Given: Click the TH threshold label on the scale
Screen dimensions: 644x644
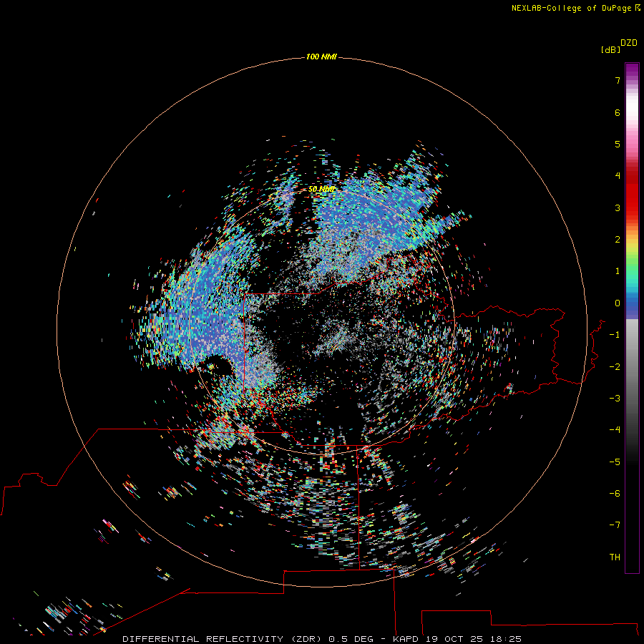Looking at the screenshot, I should 615,557.
